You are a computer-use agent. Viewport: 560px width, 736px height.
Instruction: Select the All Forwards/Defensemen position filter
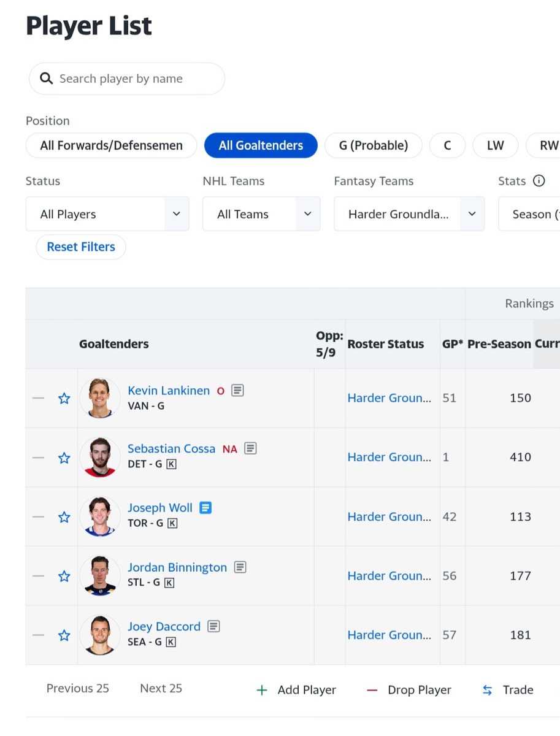[x=111, y=145]
